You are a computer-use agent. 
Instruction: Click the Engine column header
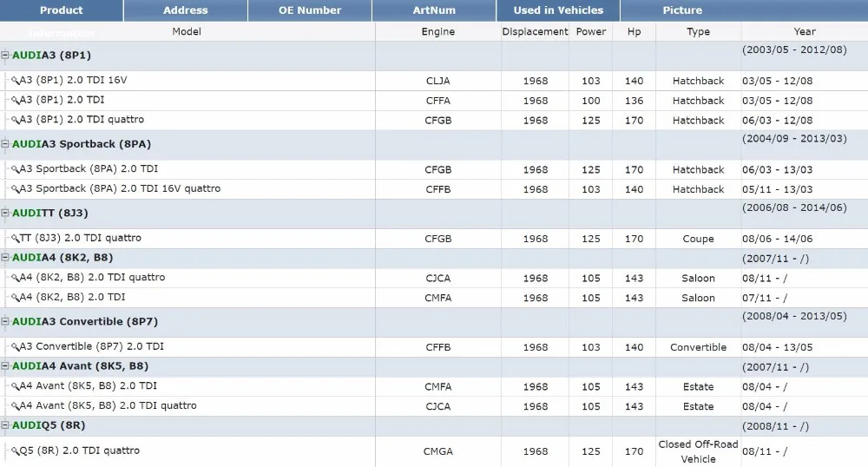[437, 31]
